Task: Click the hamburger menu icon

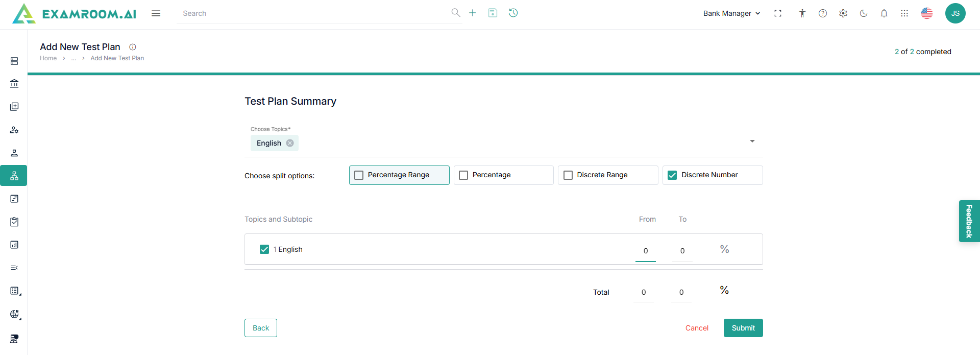Action: pyautogui.click(x=156, y=13)
